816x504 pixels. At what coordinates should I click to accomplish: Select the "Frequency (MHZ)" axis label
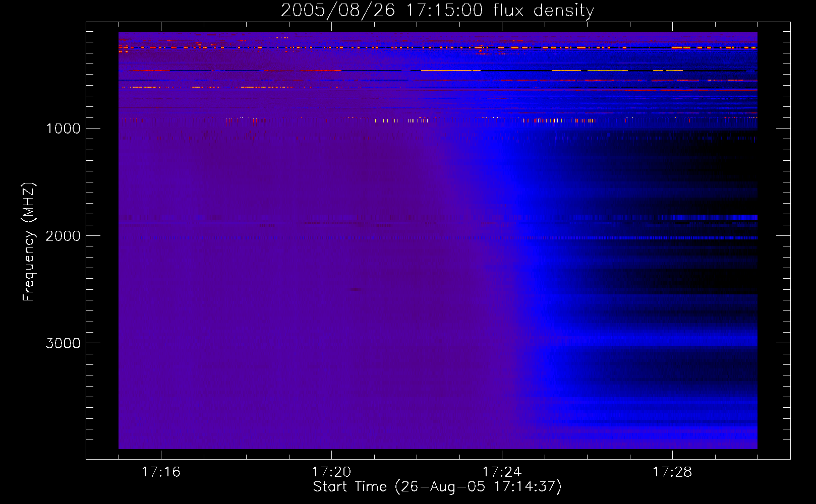pyautogui.click(x=29, y=241)
